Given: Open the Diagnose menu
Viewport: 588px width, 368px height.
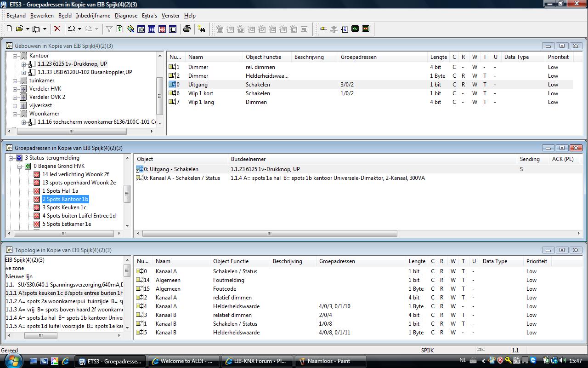Looking at the screenshot, I should click(126, 15).
